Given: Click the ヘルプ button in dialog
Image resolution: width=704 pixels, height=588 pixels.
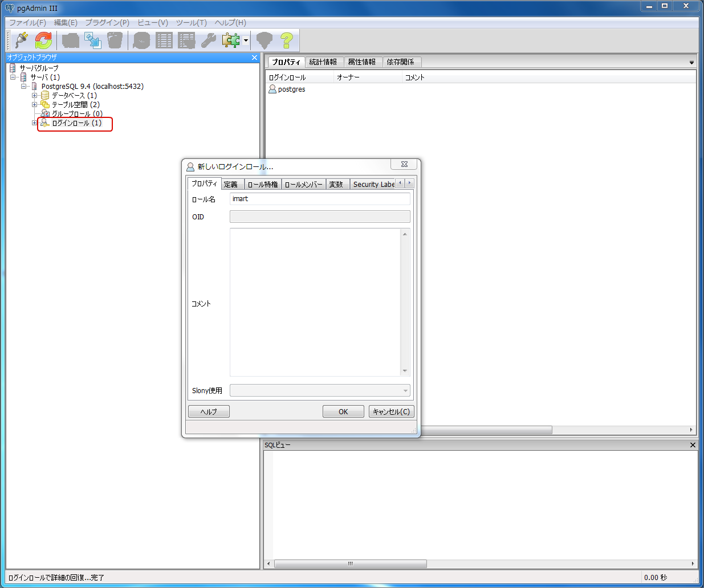Looking at the screenshot, I should (x=209, y=411).
